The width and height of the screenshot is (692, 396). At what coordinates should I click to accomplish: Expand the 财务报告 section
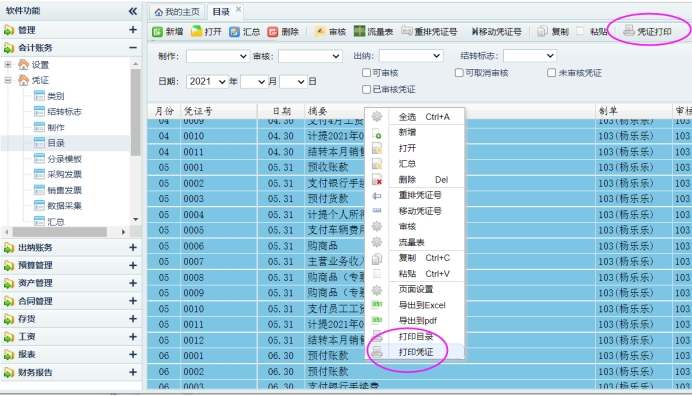(132, 372)
